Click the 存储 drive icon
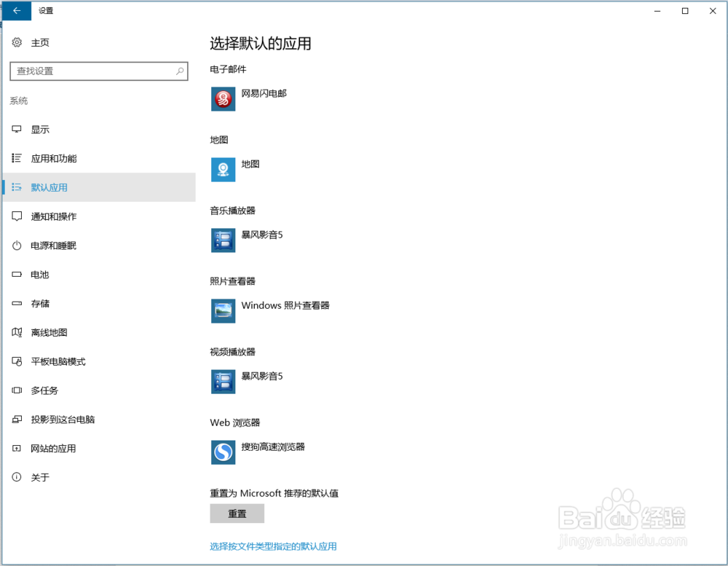This screenshot has width=728, height=566. click(x=17, y=304)
